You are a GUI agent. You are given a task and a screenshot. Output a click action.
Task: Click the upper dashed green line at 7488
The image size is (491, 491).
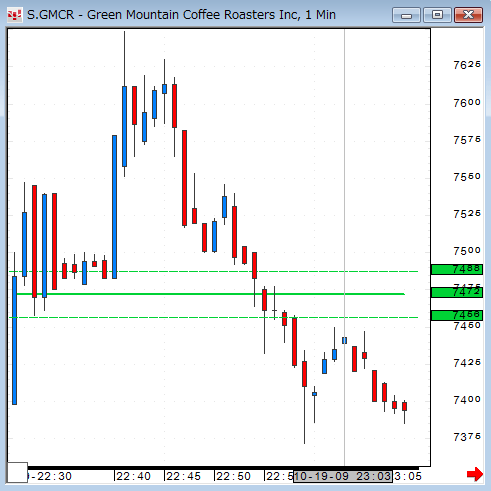coord(213,272)
